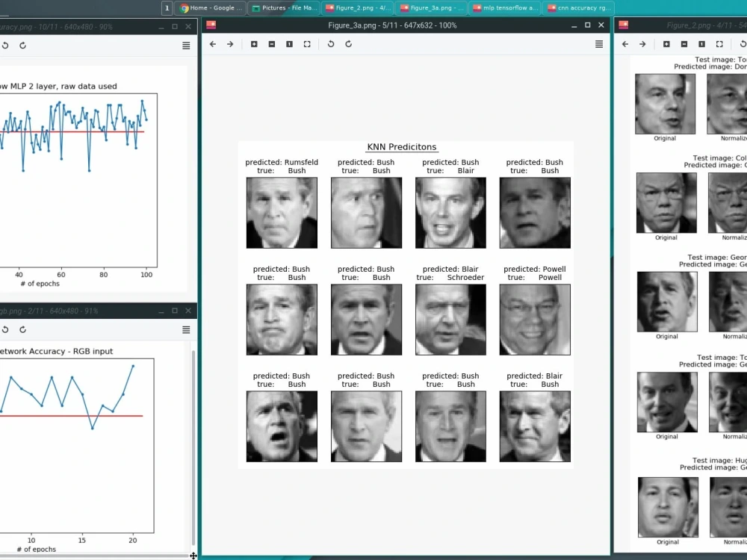This screenshot has width=747, height=560.
Task: Maximize the RGB input accuracy window
Action: [x=175, y=311]
